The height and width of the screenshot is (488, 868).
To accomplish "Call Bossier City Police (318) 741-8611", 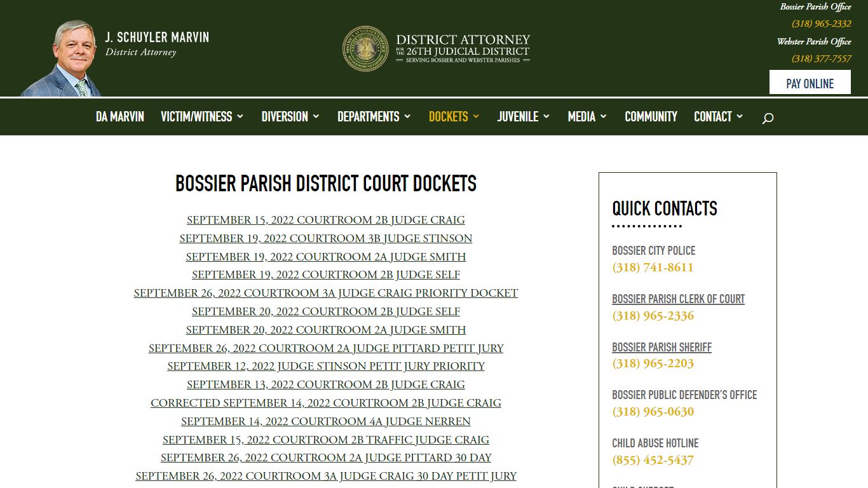I will coord(653,268).
